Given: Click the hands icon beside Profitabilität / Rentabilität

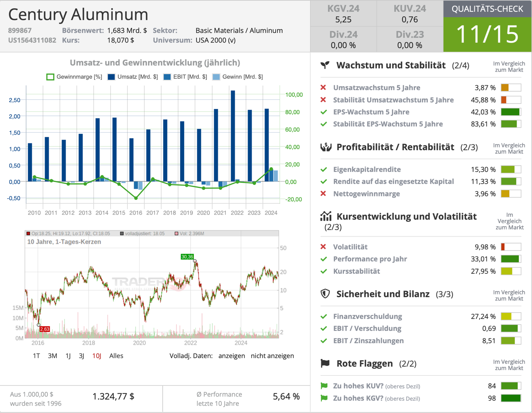Looking at the screenshot, I should point(325,147).
